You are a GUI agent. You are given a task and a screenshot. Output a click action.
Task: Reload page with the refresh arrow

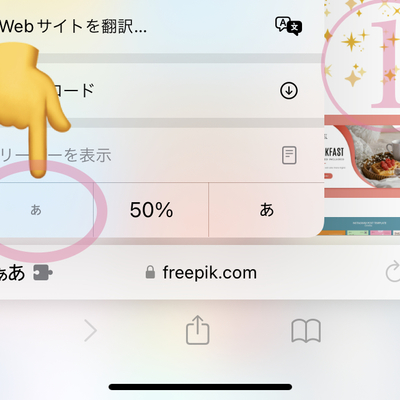tap(393, 272)
